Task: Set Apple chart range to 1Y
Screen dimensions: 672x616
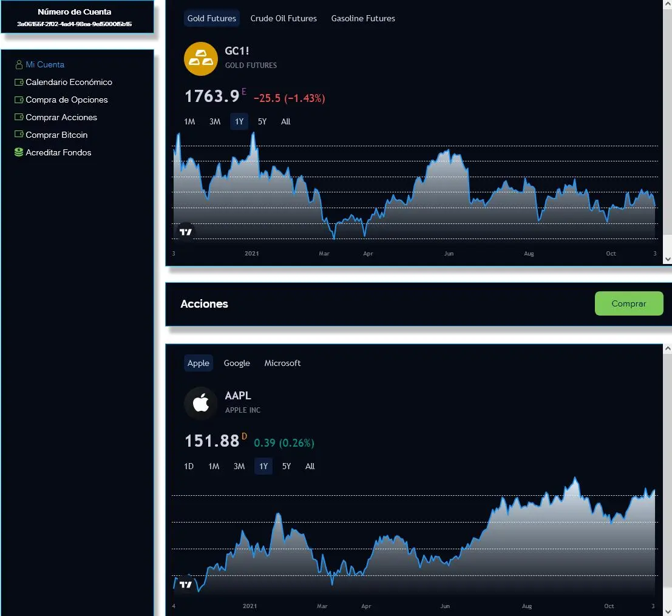Action: pos(263,467)
